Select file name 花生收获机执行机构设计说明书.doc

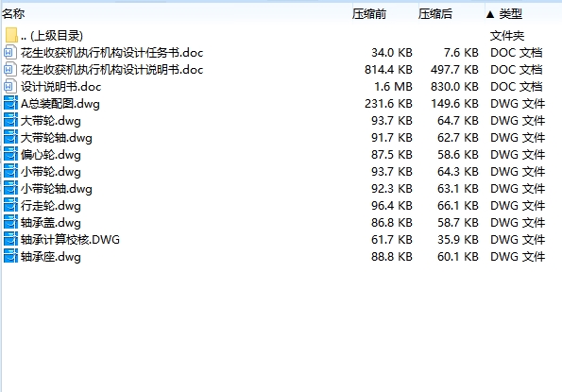(111, 70)
